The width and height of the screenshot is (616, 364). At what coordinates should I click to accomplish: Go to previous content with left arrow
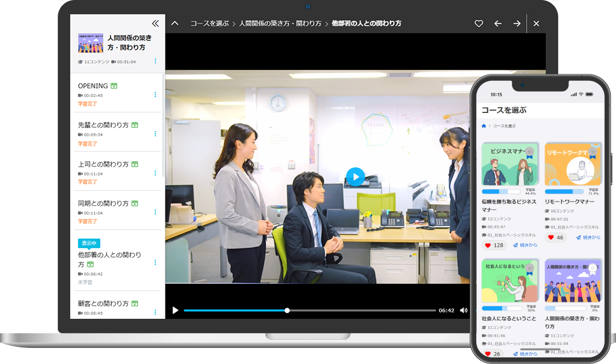[498, 23]
